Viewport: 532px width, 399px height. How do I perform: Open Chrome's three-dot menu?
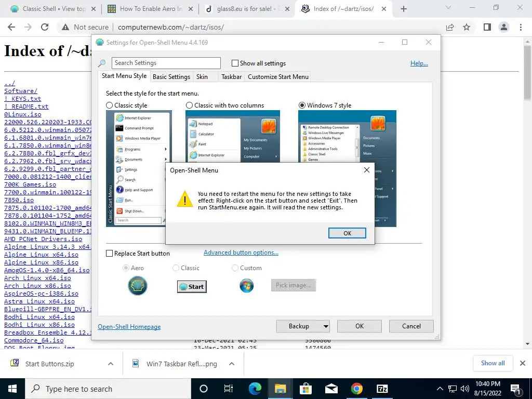coord(521,27)
